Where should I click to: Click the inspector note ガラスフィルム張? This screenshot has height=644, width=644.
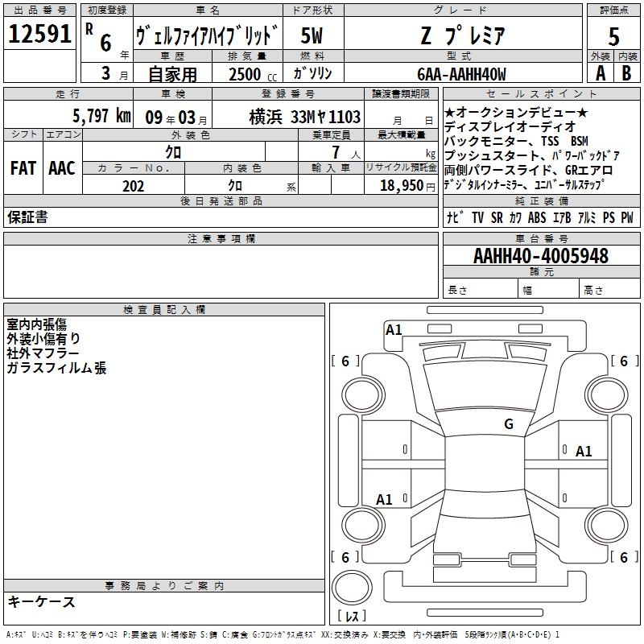56,368
